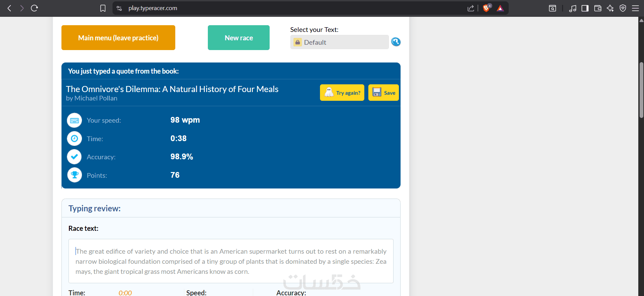
Task: Open Leo AI sparkle icon
Action: pos(610,8)
